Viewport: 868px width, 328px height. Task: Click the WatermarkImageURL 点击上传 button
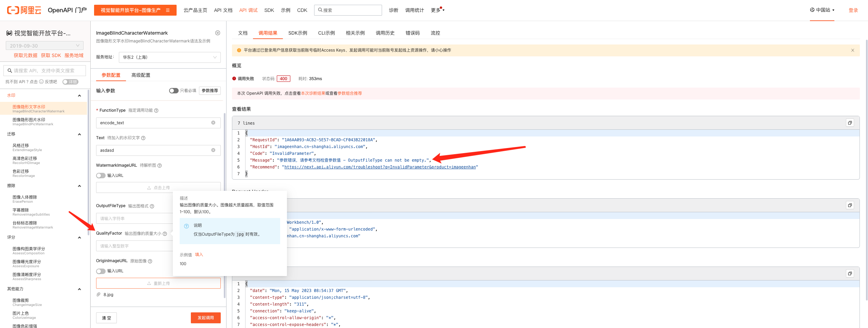158,187
